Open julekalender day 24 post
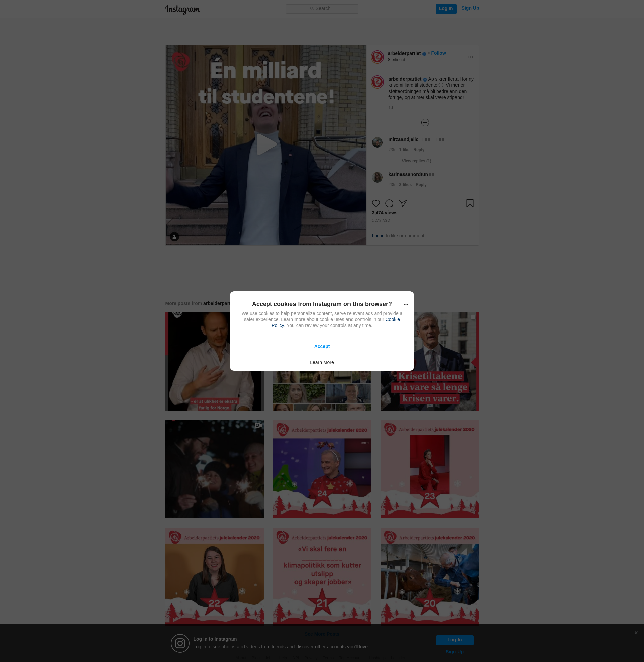The width and height of the screenshot is (644, 662). (x=322, y=469)
